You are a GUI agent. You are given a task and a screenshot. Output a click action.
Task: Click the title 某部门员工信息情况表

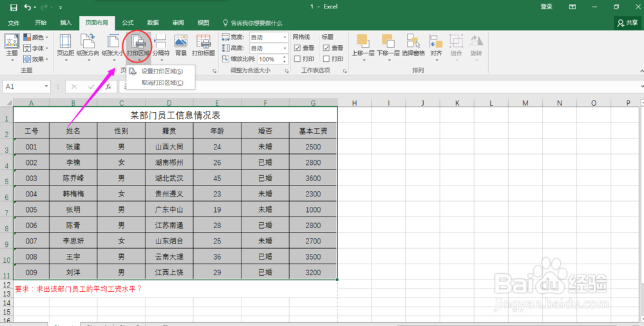pos(175,115)
